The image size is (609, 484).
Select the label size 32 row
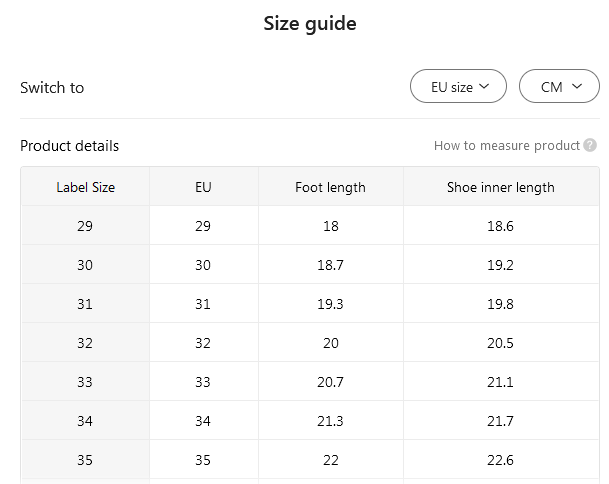click(x=85, y=343)
